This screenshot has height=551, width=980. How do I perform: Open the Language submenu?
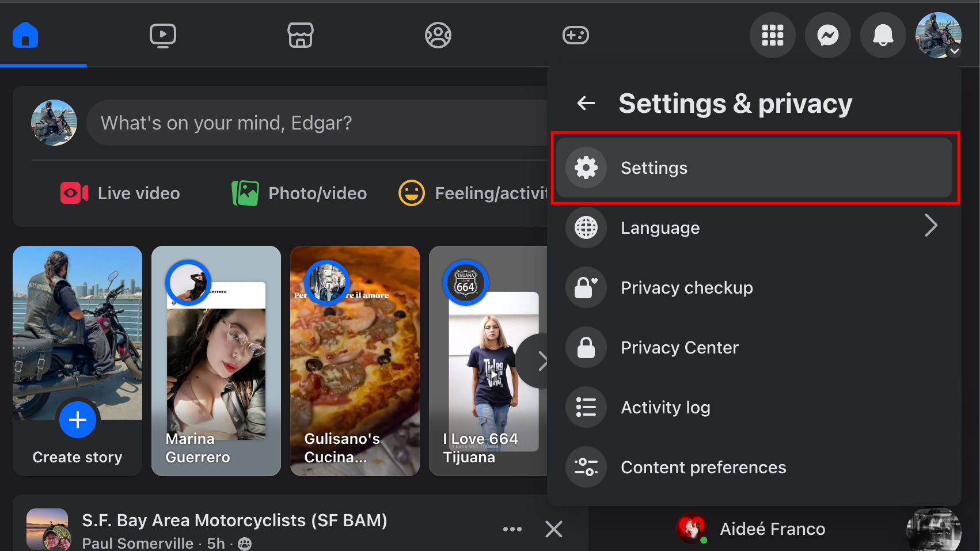(x=754, y=227)
